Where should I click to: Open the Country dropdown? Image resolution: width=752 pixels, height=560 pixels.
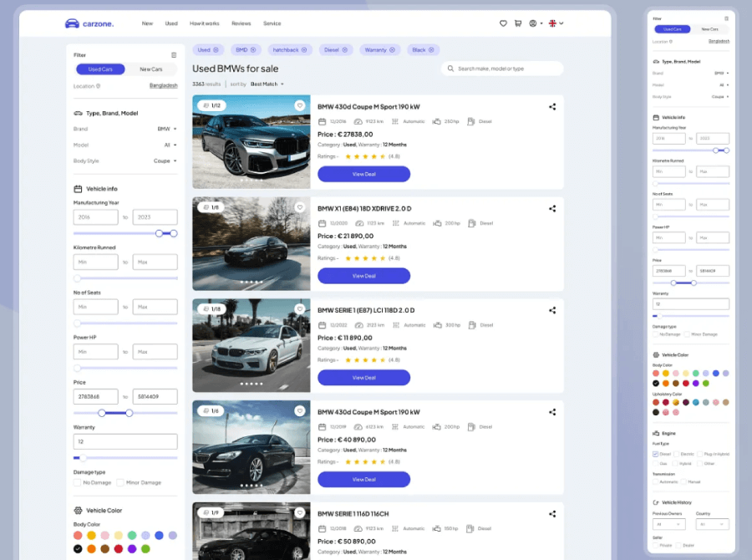click(x=712, y=525)
